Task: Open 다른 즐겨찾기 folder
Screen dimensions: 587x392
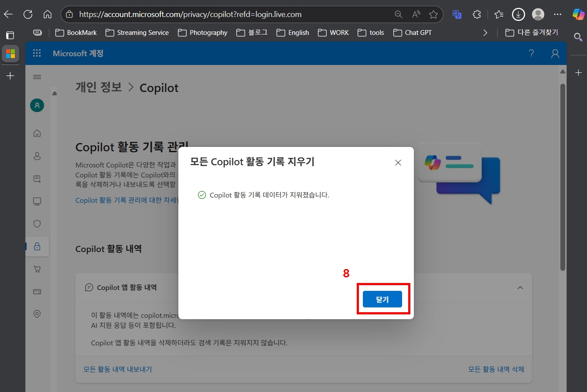Action: click(532, 33)
